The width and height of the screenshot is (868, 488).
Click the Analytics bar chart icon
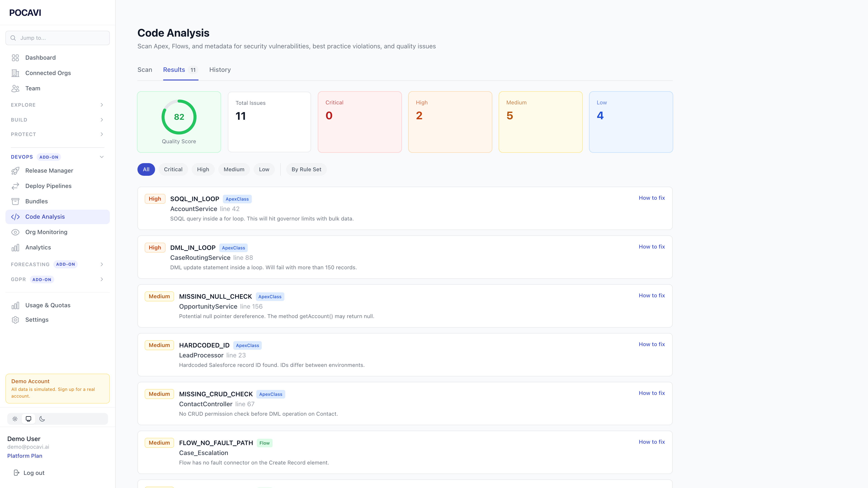coord(15,248)
